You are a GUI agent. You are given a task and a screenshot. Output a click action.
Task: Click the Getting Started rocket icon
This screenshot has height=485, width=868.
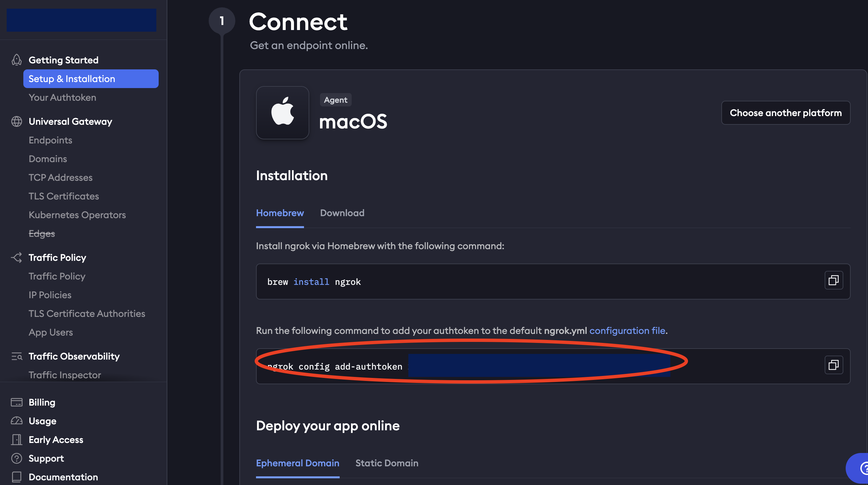tap(17, 60)
